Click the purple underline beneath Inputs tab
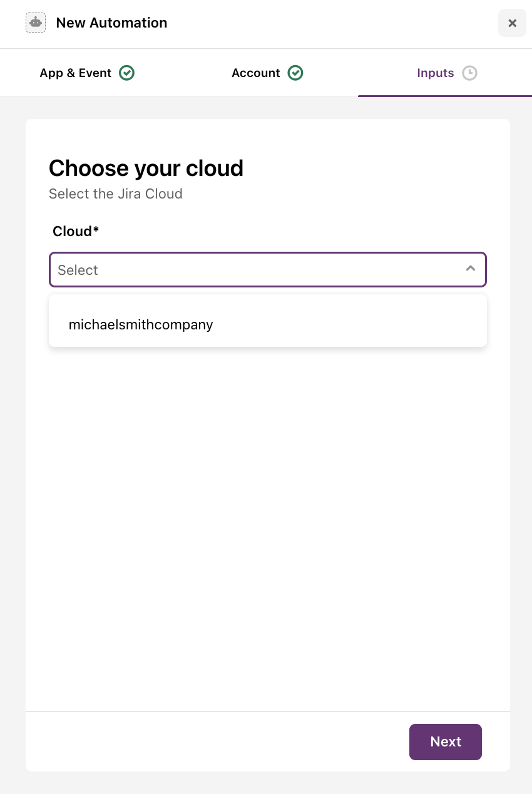The height and width of the screenshot is (794, 532). [444, 96]
